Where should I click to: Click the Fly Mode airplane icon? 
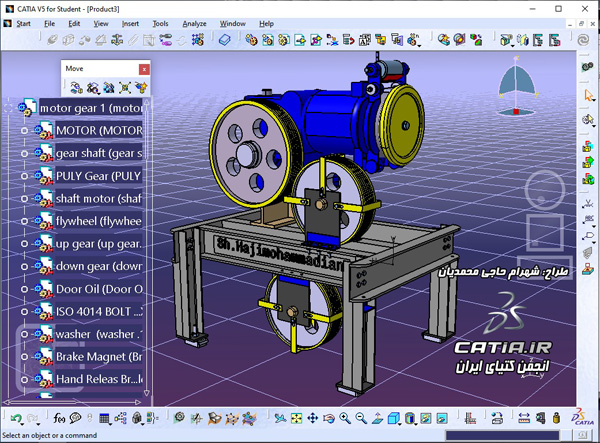(x=280, y=418)
